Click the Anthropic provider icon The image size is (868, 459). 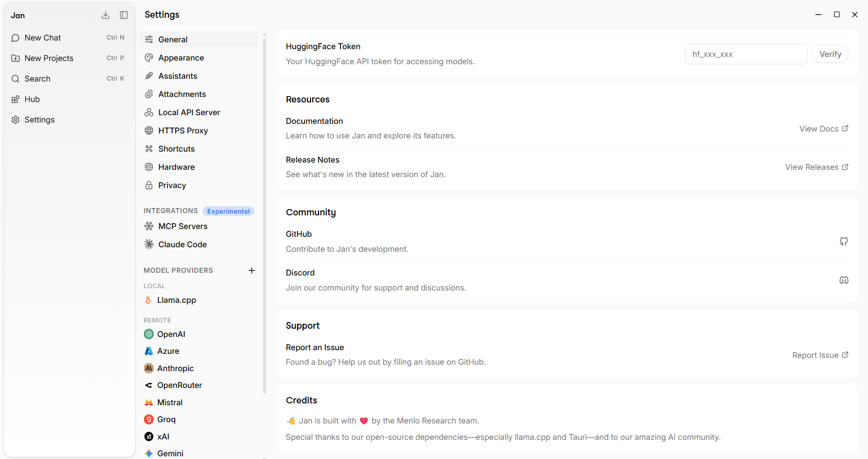pos(149,368)
